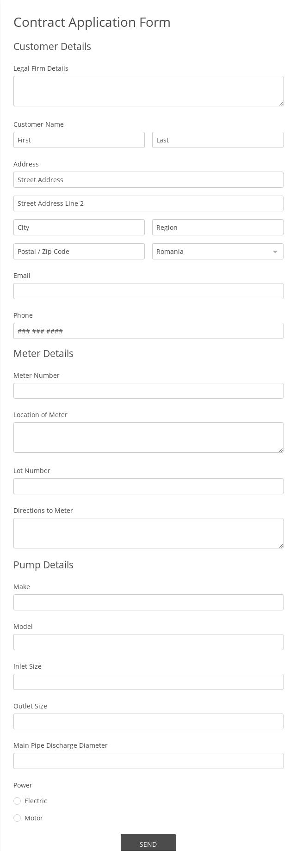Click the Street Address Line 2 field
Screen dimensions: 296x868
[x=148, y=203]
